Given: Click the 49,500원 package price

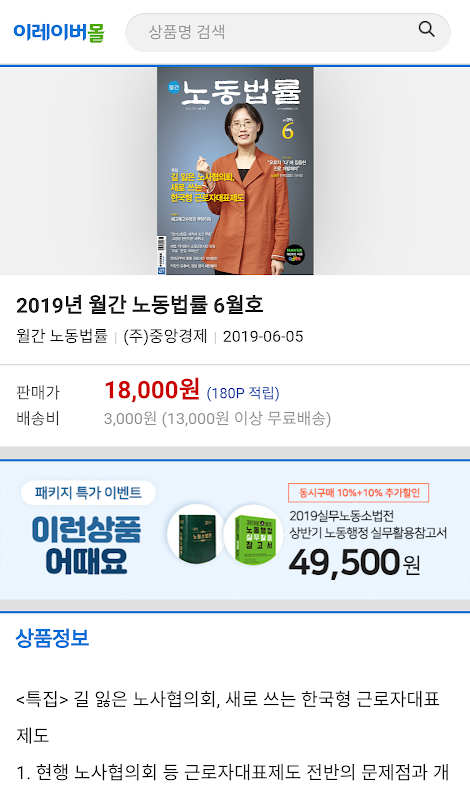Looking at the screenshot, I should [x=354, y=563].
